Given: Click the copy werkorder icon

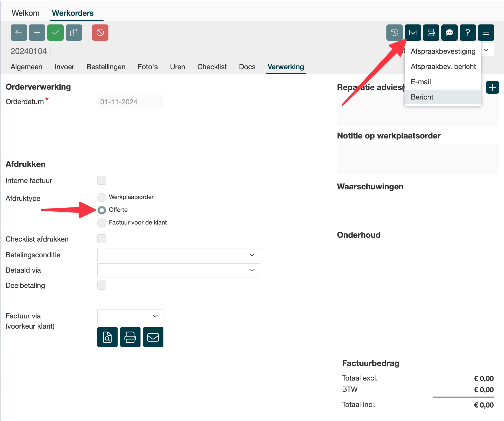Looking at the screenshot, I should point(74,33).
